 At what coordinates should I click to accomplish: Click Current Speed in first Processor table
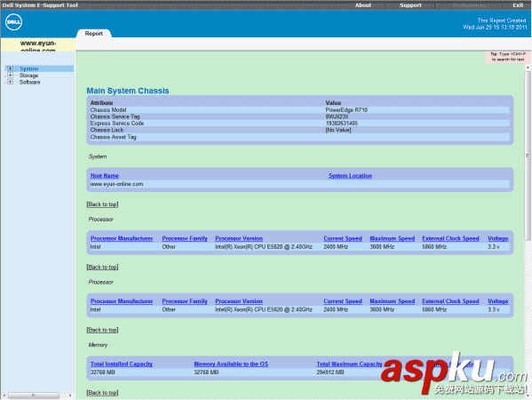(343, 238)
